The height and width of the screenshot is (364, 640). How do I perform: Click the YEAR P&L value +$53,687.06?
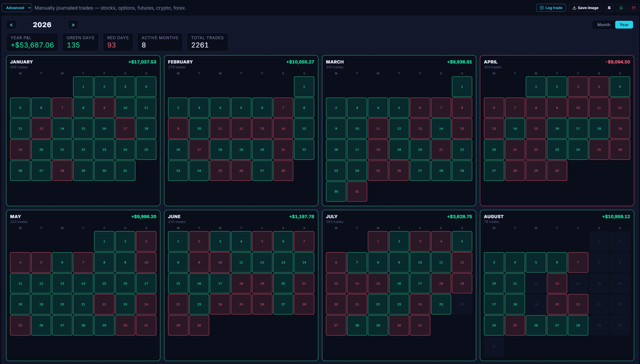tap(32, 45)
